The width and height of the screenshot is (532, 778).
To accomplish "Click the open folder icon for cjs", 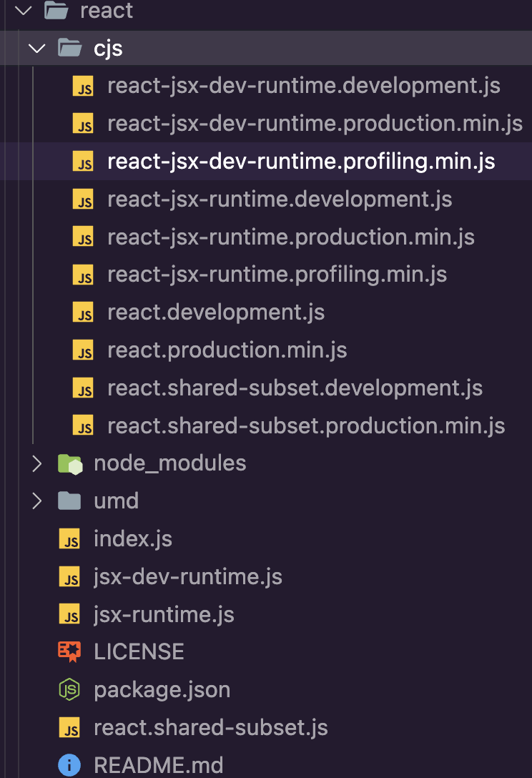I will [69, 48].
